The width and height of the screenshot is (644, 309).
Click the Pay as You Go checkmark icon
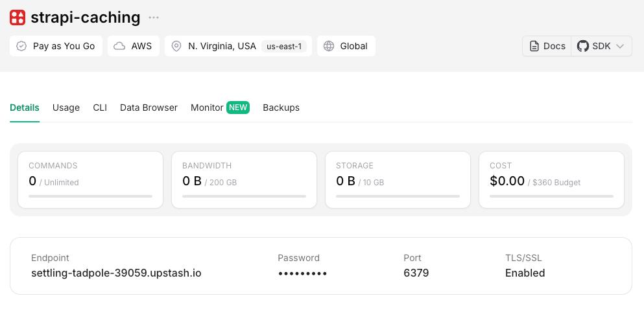click(21, 46)
